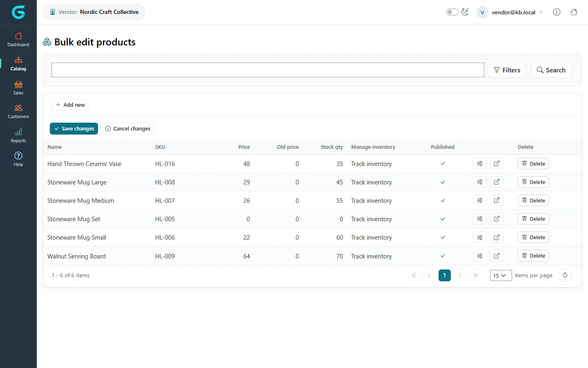Open settings icon for Hand Thrown Ceramic Vase

pos(480,164)
